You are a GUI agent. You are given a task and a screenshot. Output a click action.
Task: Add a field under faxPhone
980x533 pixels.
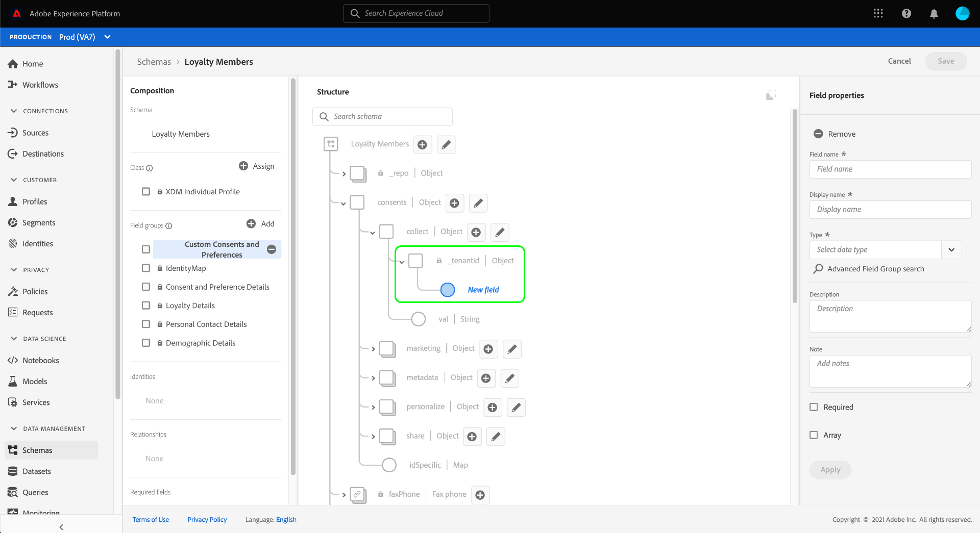coord(480,495)
